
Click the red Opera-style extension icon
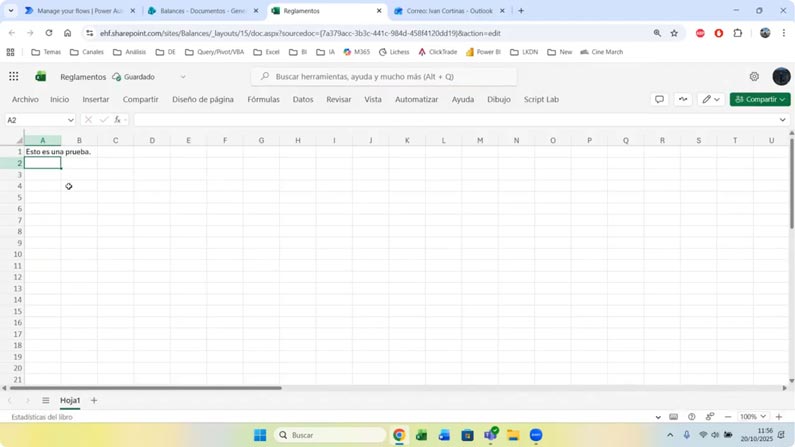[x=718, y=33]
